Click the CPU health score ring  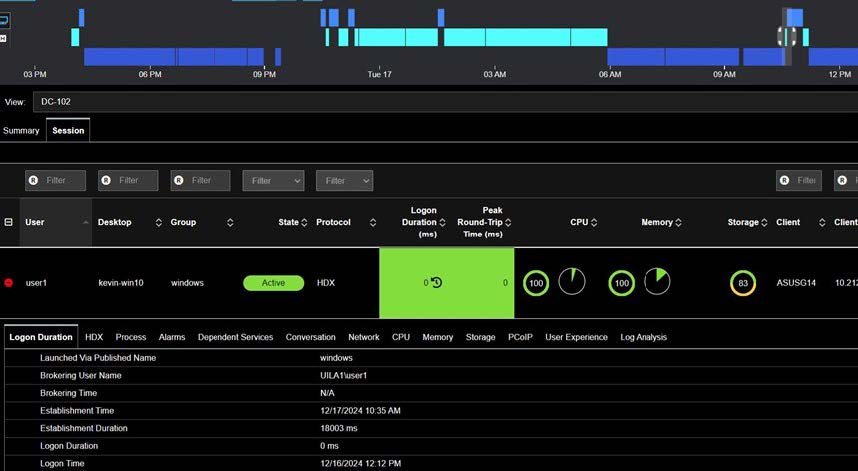click(x=537, y=283)
